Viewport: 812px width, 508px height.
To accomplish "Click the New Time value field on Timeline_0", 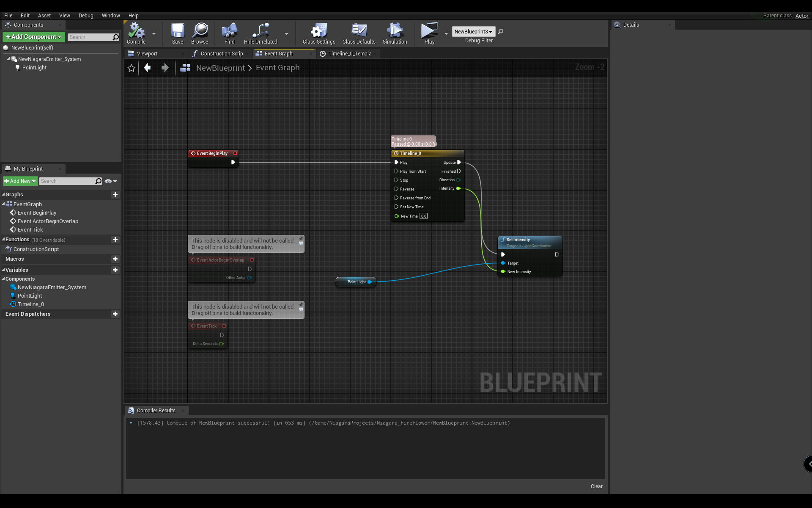I will [423, 216].
